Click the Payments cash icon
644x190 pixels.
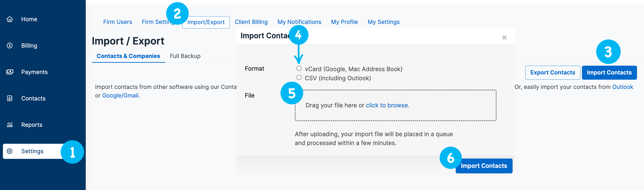10,72
